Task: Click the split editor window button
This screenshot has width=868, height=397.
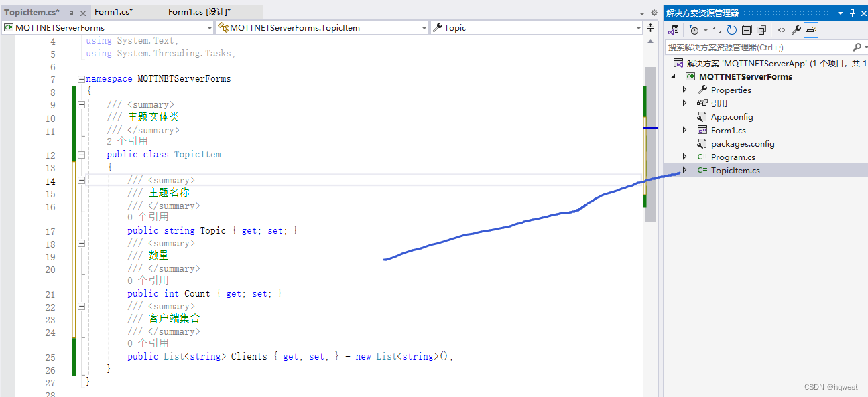Action: pos(650,27)
